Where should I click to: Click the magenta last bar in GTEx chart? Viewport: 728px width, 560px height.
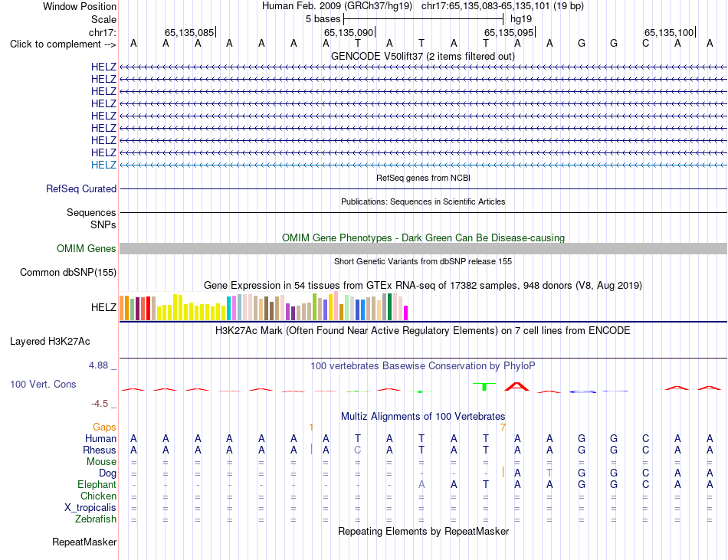click(x=406, y=313)
